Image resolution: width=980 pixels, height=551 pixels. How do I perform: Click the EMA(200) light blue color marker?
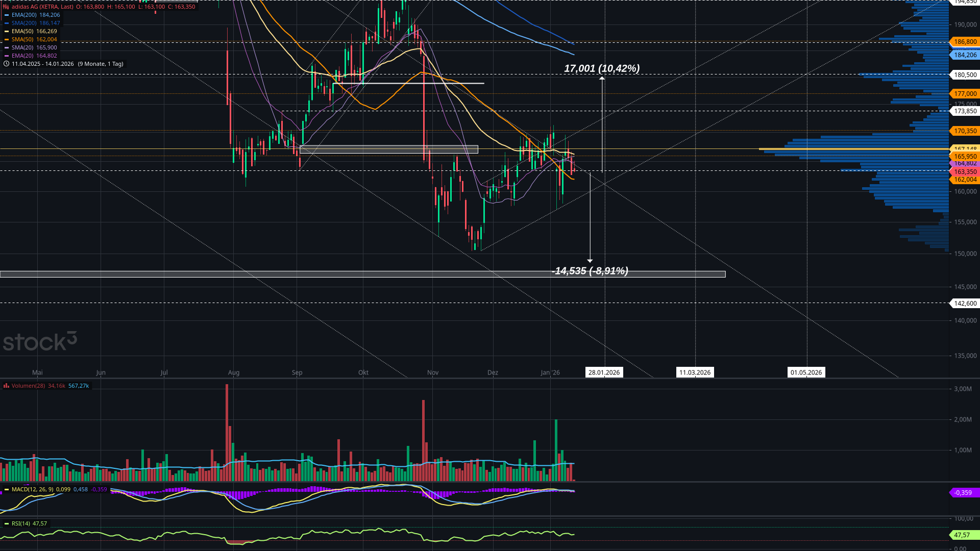click(7, 15)
